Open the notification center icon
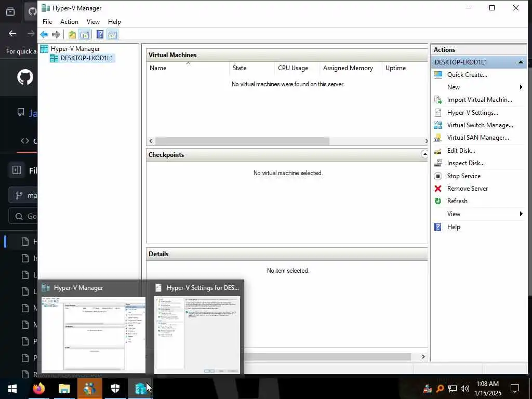Image resolution: width=532 pixels, height=399 pixels. point(515,389)
